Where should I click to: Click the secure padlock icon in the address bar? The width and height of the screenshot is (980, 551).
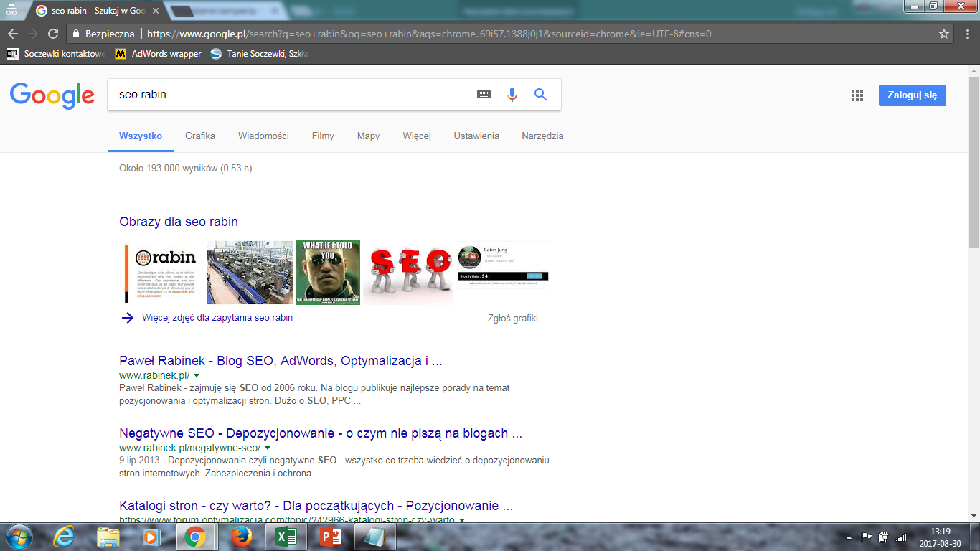(x=76, y=34)
